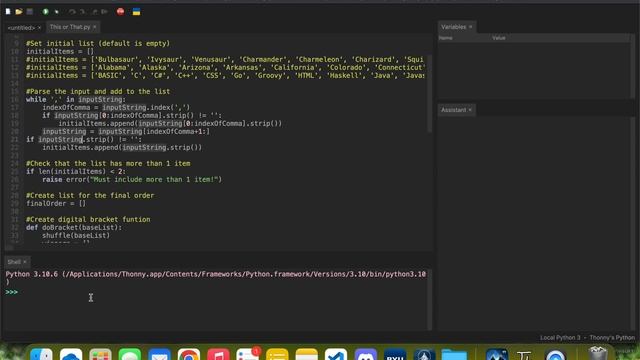Viewport: 640px width, 360px height.
Task: Click the Ukraine flag support icon
Action: pyautogui.click(x=136, y=11)
